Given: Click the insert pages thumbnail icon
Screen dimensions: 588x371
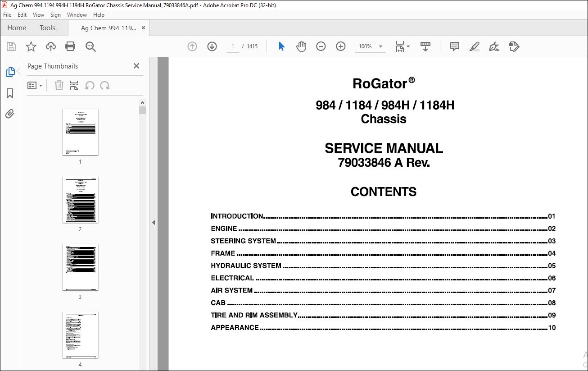Looking at the screenshot, I should click(x=74, y=85).
